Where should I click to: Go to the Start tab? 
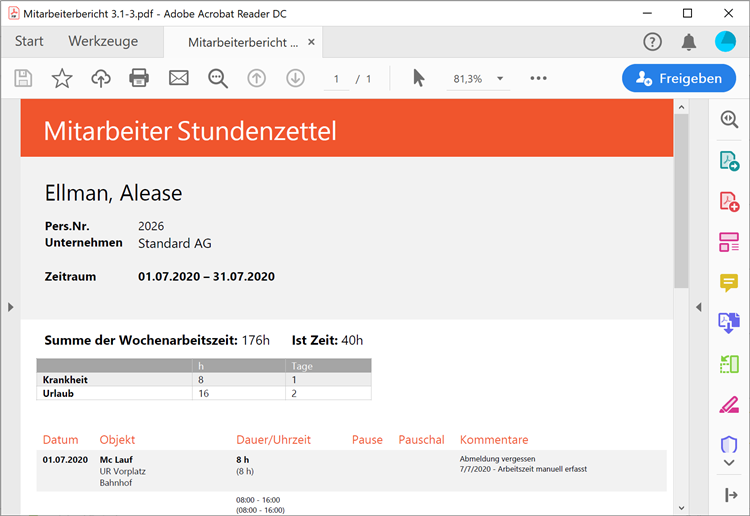click(x=29, y=41)
